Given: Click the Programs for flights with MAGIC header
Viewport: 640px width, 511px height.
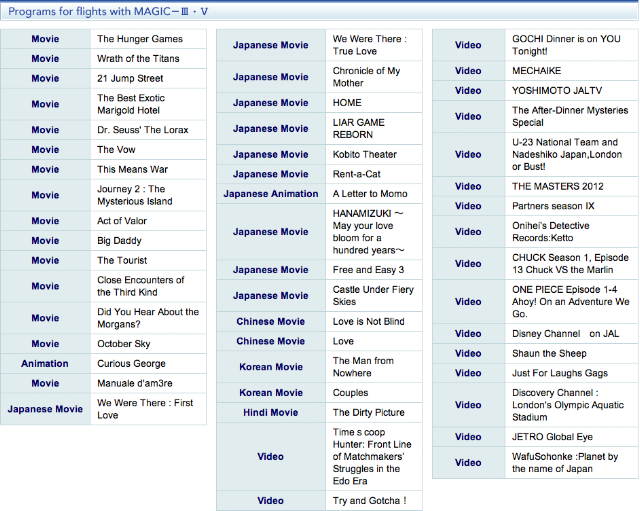Looking at the screenshot, I should point(108,11).
